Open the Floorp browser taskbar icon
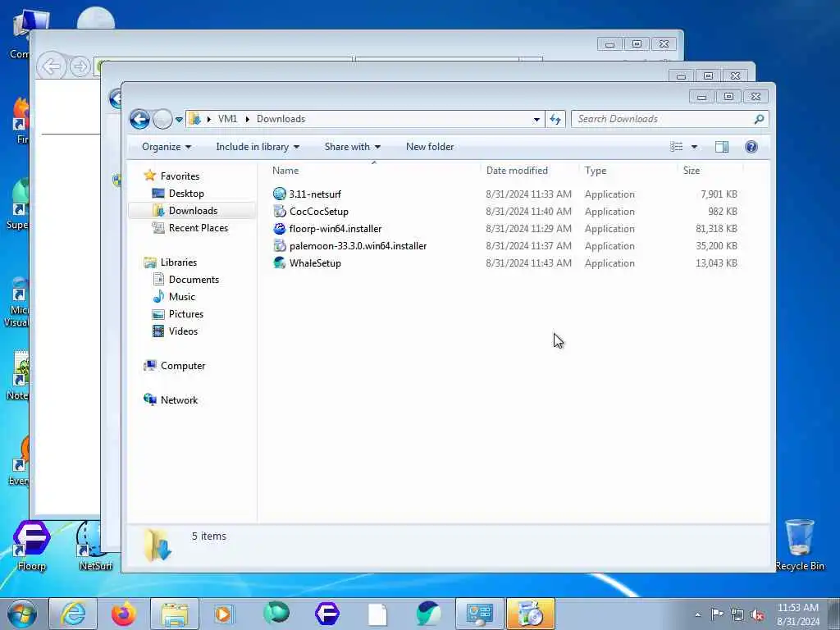Image resolution: width=840 pixels, height=630 pixels. point(327,614)
